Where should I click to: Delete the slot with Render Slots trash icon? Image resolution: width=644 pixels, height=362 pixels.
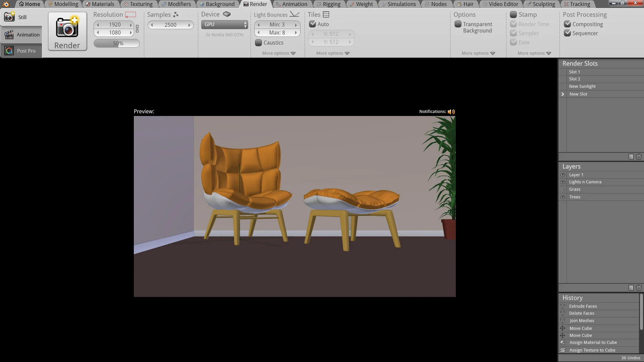(639, 157)
